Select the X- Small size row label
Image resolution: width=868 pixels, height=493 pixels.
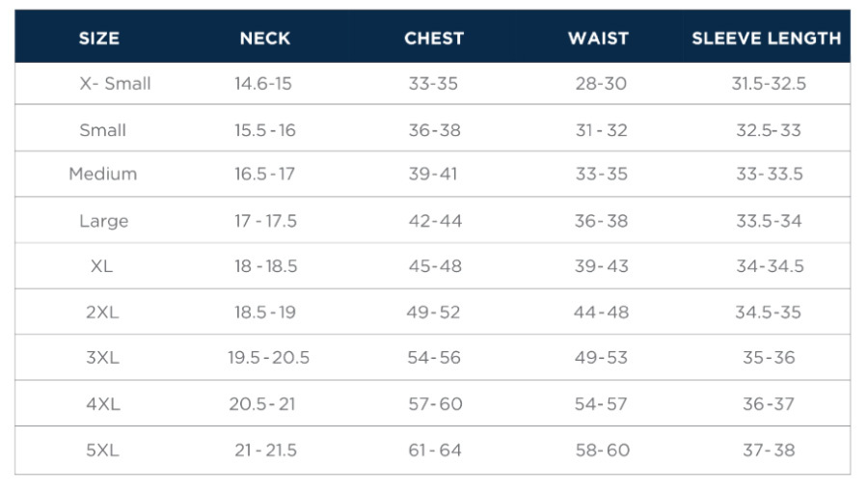[115, 84]
